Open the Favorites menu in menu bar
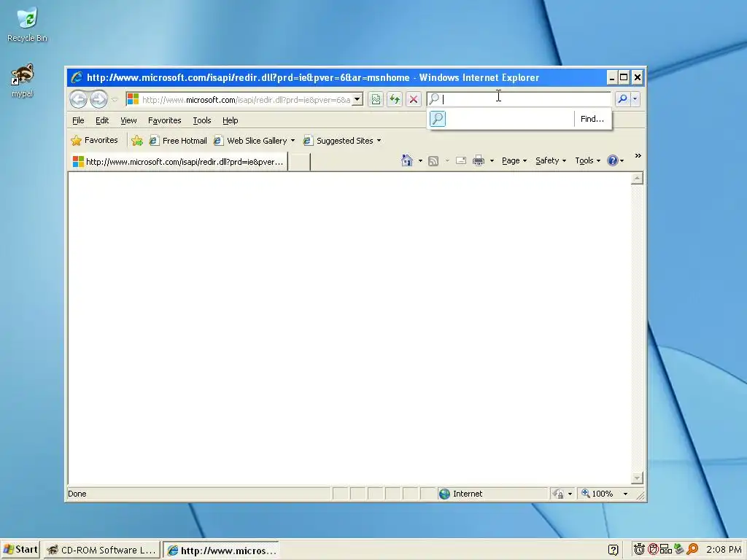The image size is (747, 560). [164, 120]
